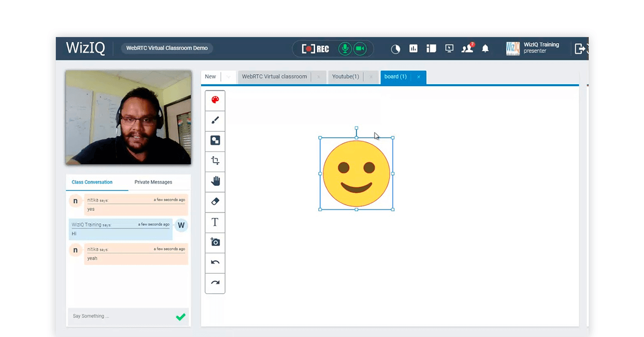Switch to Private Messages tab

[x=153, y=182]
